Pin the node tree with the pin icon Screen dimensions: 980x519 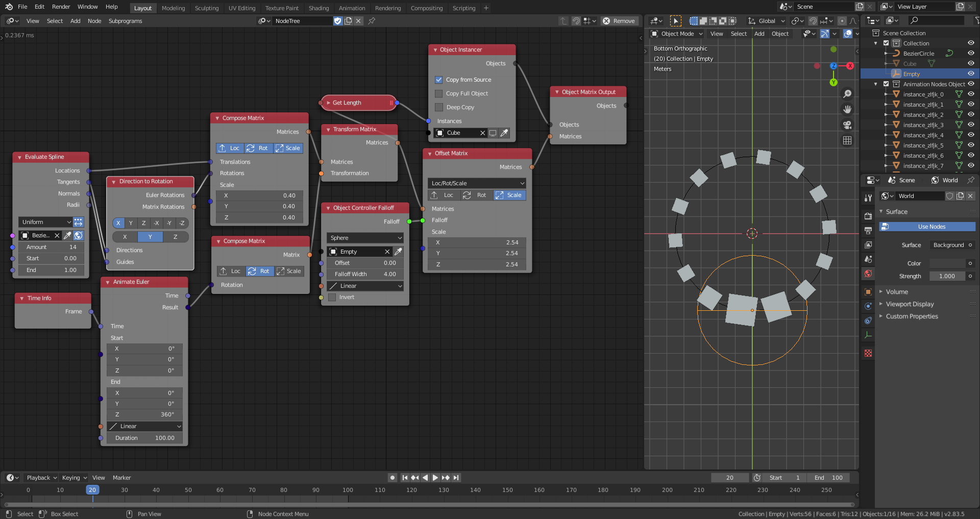pyautogui.click(x=372, y=21)
